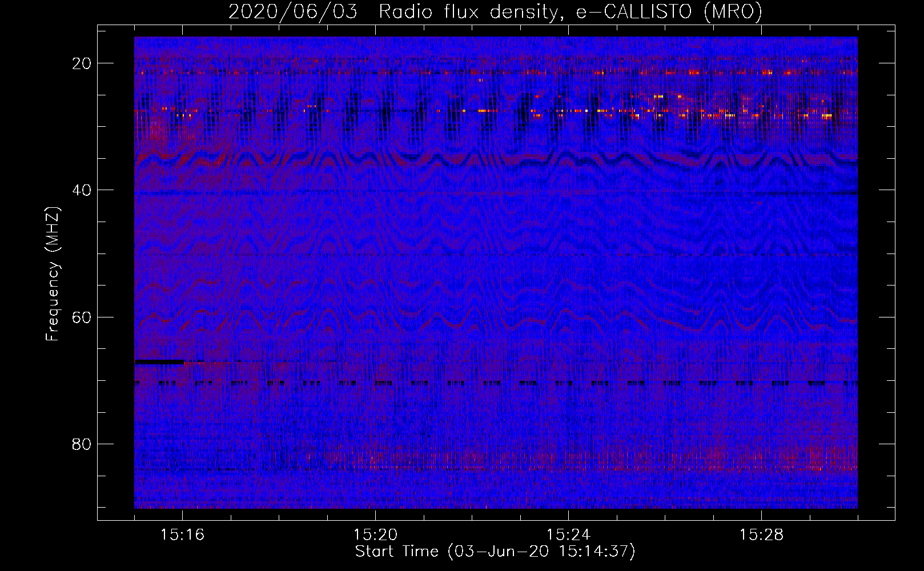924x571 pixels.
Task: Click the 15:28 time tick label
Action: [x=761, y=535]
